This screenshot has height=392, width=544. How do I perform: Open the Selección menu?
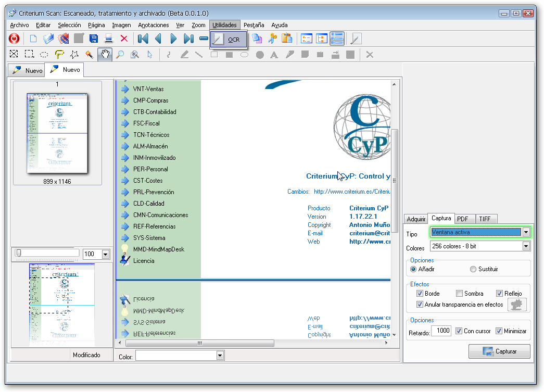[x=69, y=25]
